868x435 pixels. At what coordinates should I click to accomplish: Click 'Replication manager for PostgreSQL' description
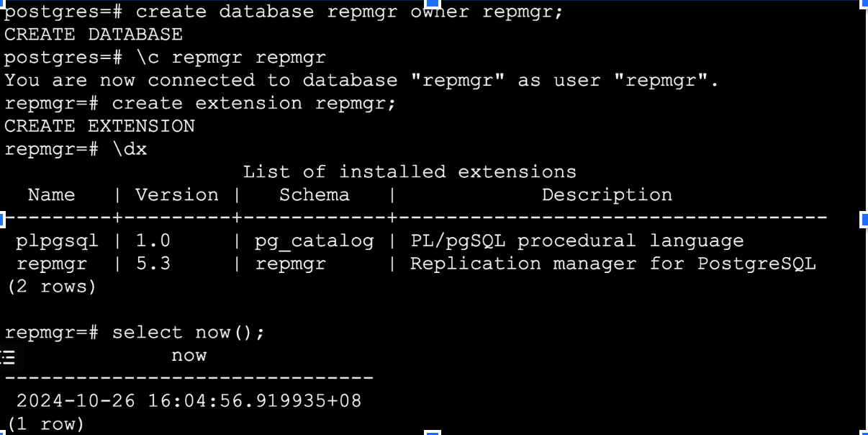click(x=612, y=264)
